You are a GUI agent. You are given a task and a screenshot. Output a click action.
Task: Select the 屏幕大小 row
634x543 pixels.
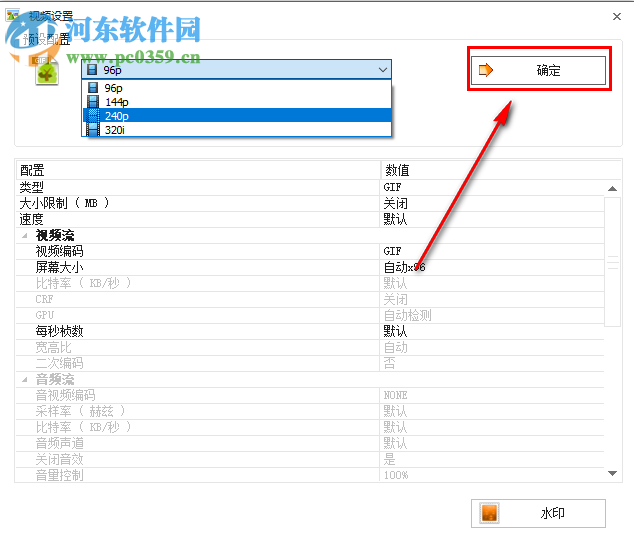(x=310, y=267)
